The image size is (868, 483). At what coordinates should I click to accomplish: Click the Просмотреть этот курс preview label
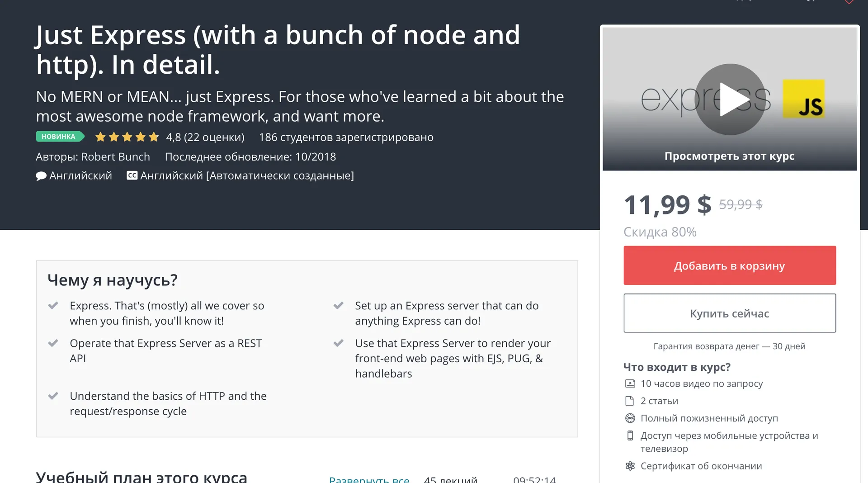(729, 156)
